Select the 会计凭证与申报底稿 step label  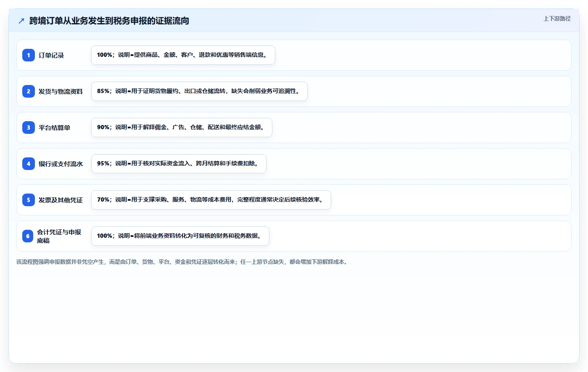point(59,236)
